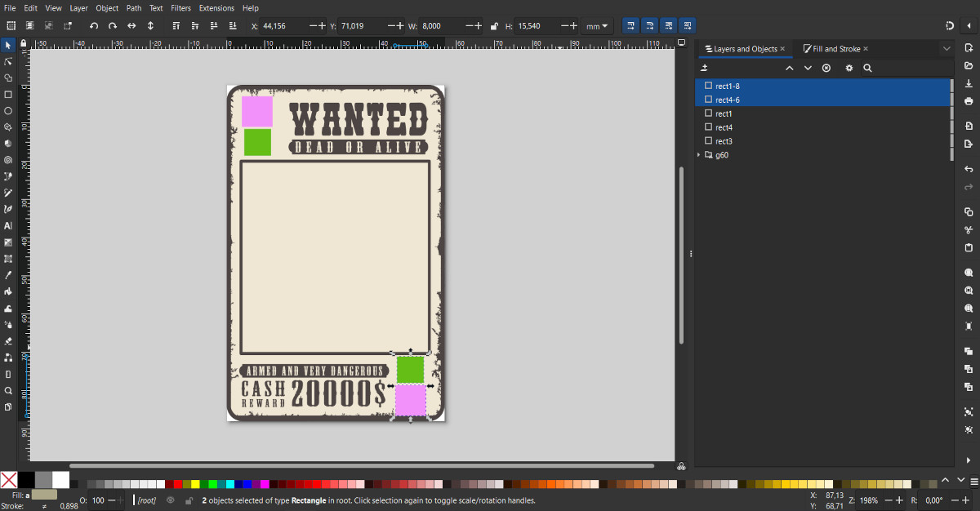This screenshot has width=980, height=511.
Task: Open the Filters menu
Action: click(x=180, y=7)
